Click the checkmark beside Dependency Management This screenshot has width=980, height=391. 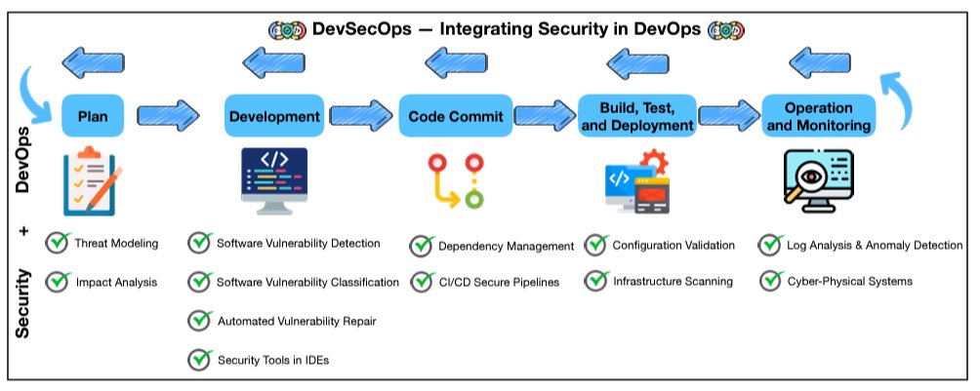point(422,246)
